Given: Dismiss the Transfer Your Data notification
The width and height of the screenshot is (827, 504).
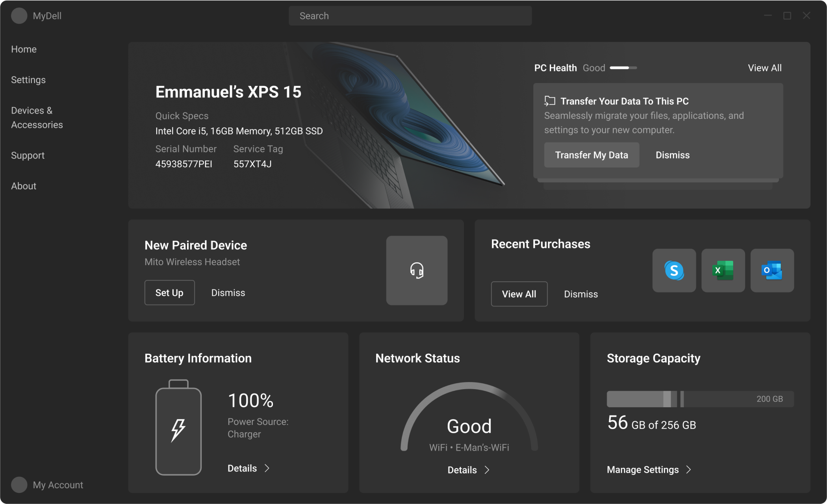Looking at the screenshot, I should (x=672, y=155).
